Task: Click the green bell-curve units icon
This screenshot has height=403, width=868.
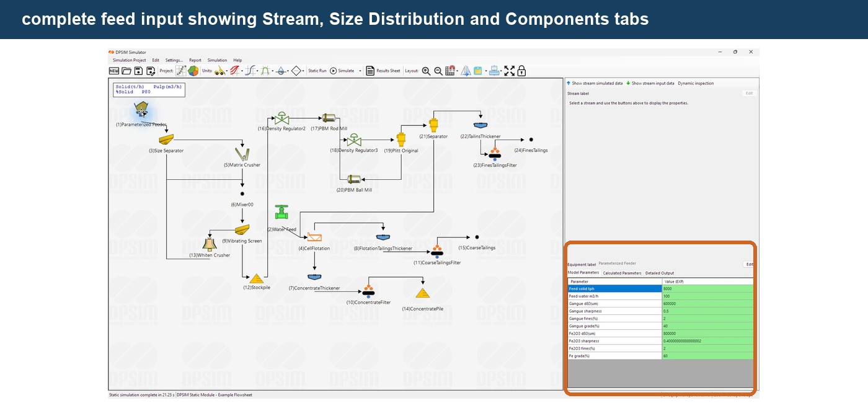Action: [x=265, y=71]
